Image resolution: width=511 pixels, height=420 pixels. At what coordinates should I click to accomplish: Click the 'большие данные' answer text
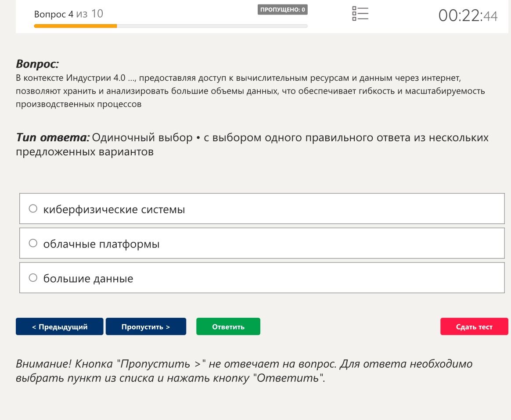click(88, 279)
